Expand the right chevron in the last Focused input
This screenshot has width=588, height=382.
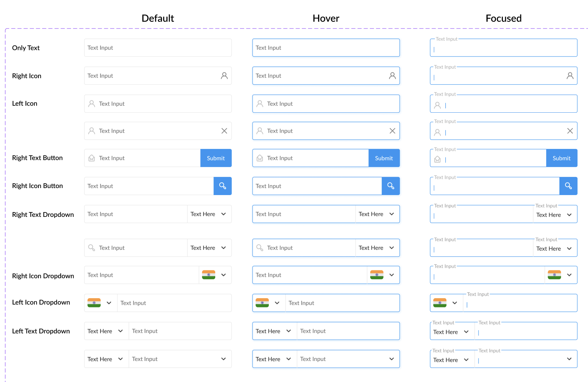[569, 359]
